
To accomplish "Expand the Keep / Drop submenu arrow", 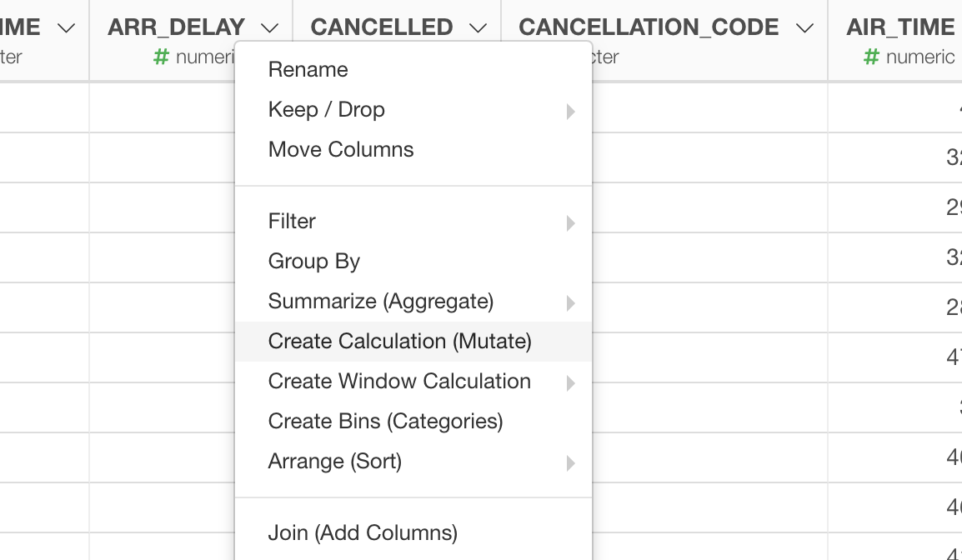I will (x=570, y=111).
